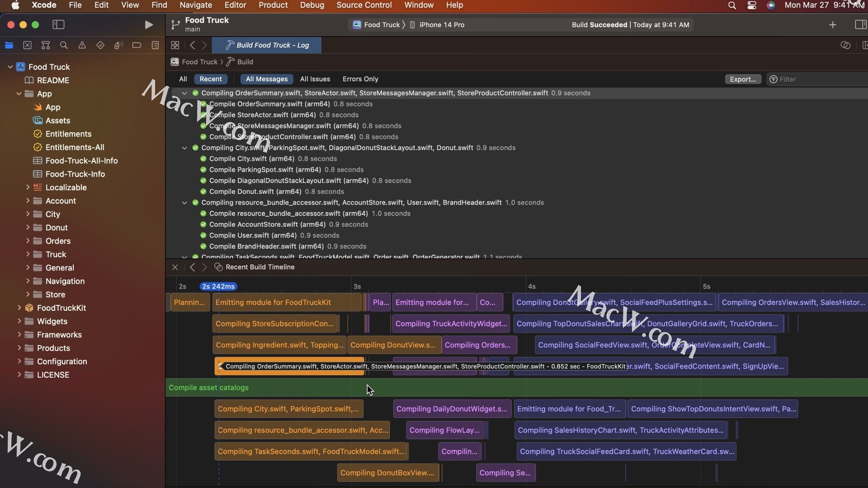
Task: Open the Report navigator icon
Action: tap(155, 45)
